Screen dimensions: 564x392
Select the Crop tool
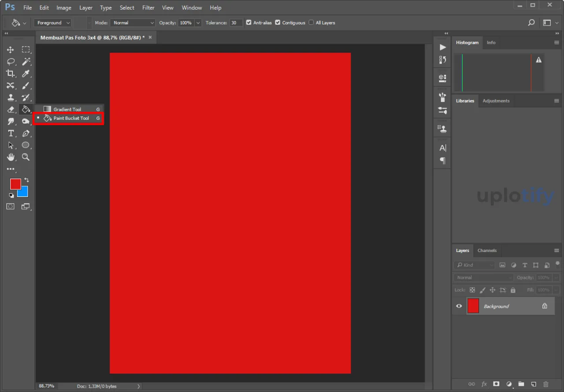tap(11, 74)
